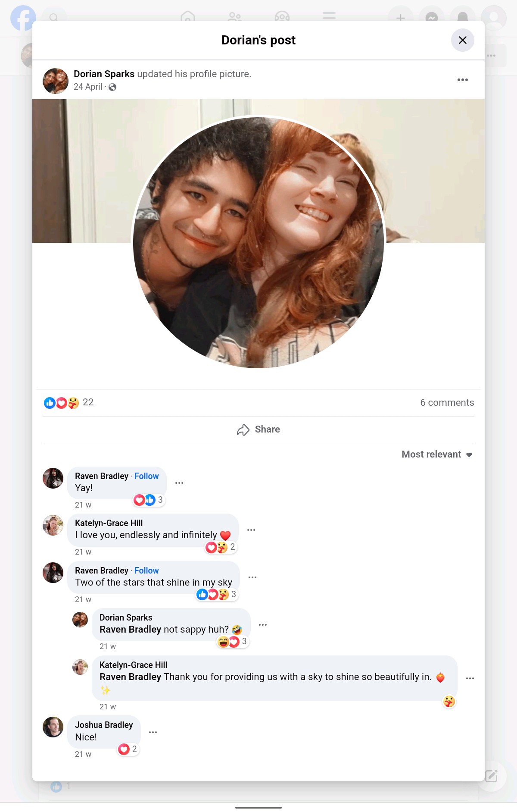Open options for Raven Bradley's Yay comment
Image resolution: width=517 pixels, height=812 pixels.
[179, 483]
